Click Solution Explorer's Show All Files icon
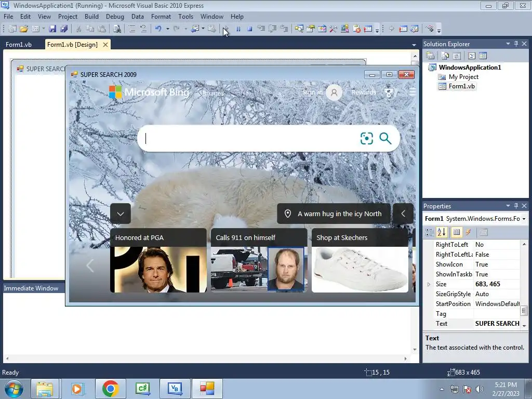Viewport: 532px width, 399px height. pyautogui.click(x=445, y=56)
